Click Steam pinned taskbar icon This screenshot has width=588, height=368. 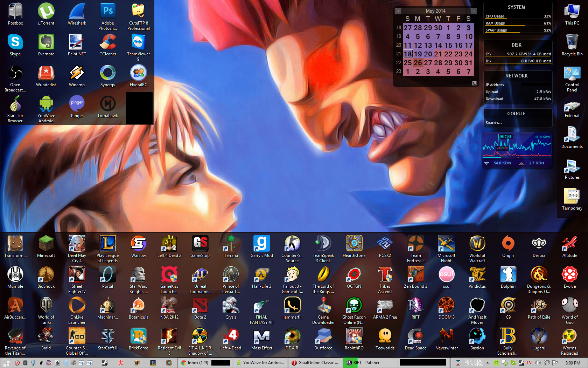105,363
